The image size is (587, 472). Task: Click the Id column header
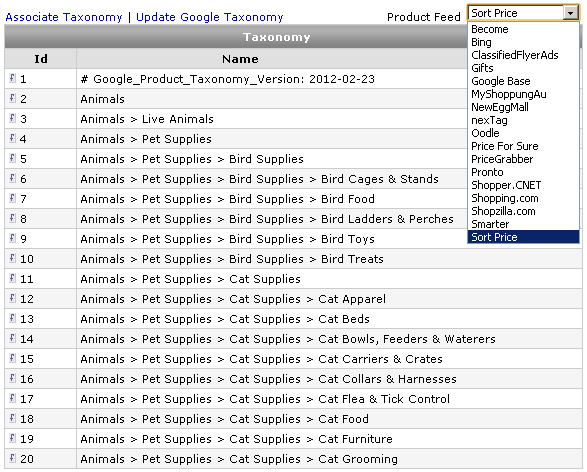tap(41, 59)
